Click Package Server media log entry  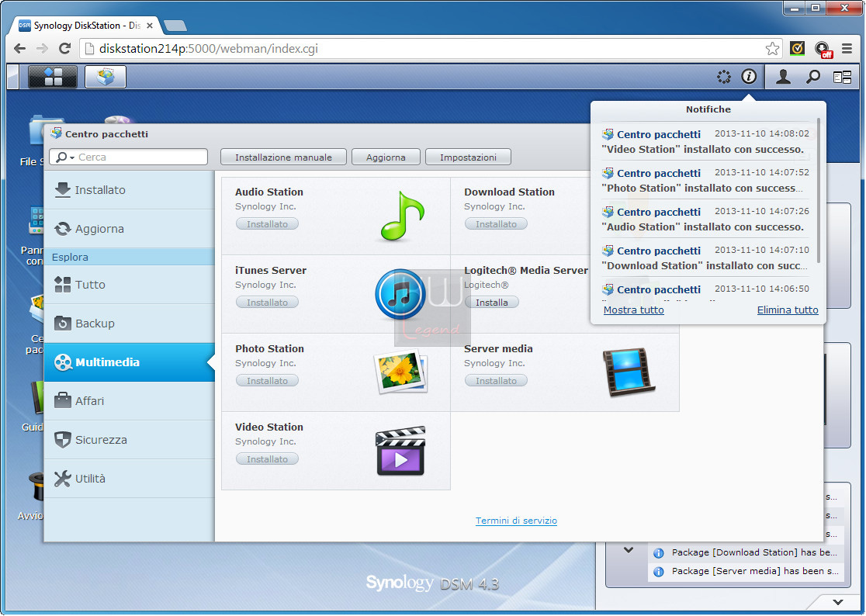tap(746, 571)
